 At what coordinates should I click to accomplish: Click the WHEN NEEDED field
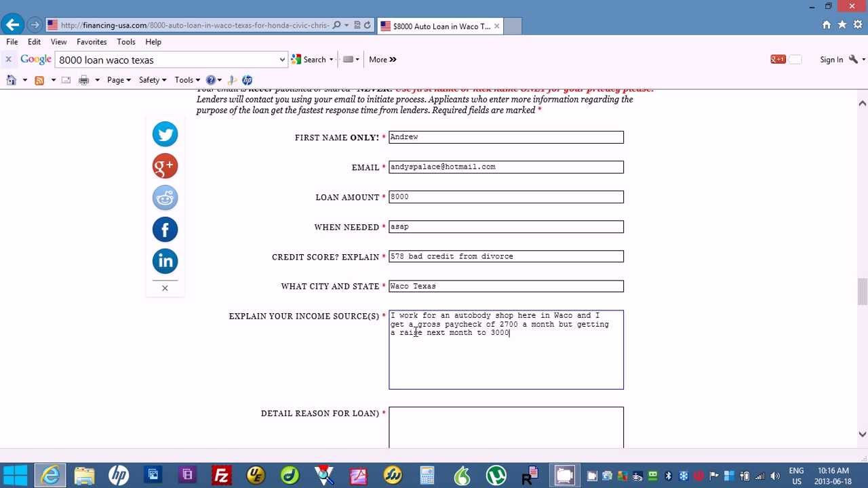point(506,227)
